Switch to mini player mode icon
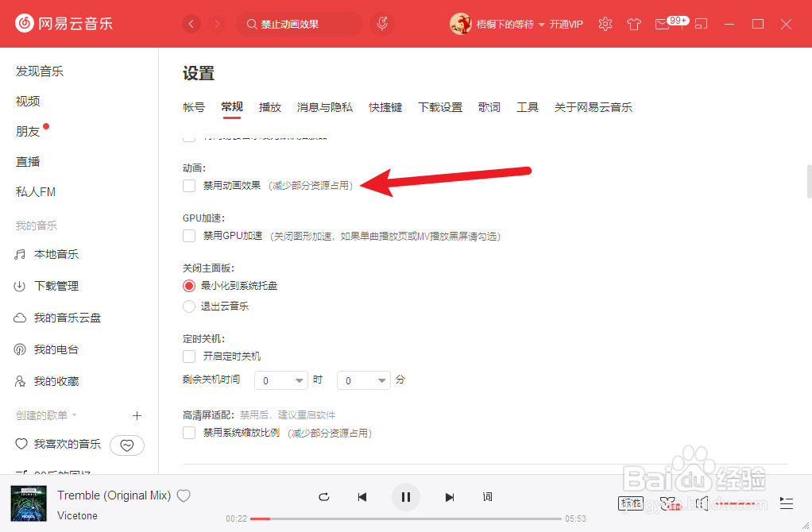812x532 pixels. pyautogui.click(x=702, y=24)
